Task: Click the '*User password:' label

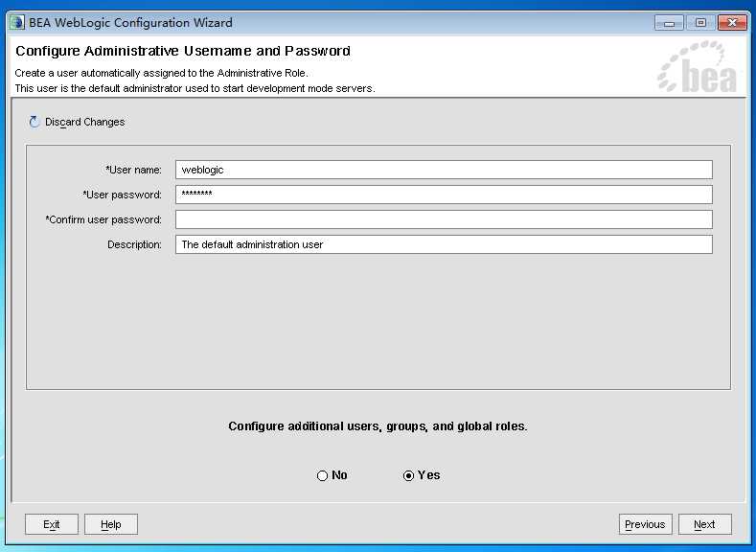Action: [122, 195]
